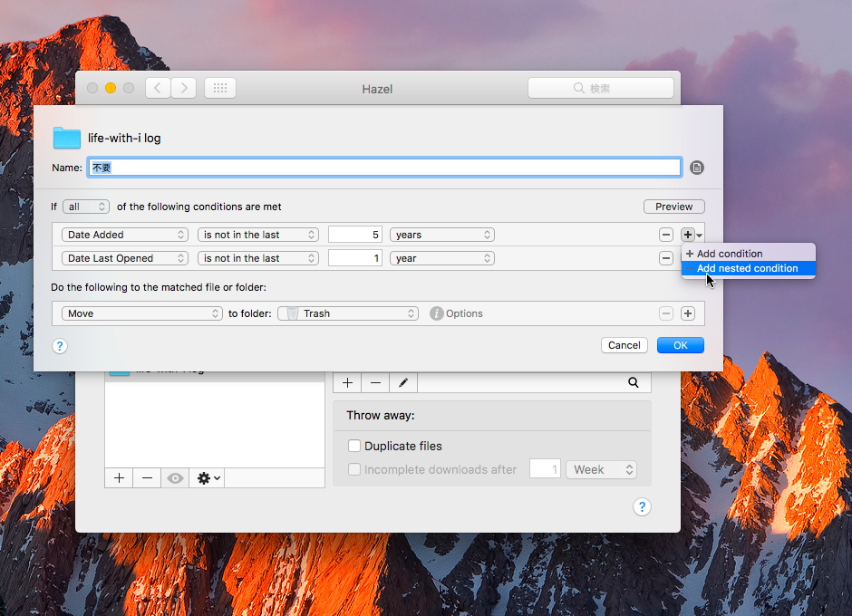This screenshot has width=852, height=616.
Task: Open the year unit dropdown
Action: [442, 258]
